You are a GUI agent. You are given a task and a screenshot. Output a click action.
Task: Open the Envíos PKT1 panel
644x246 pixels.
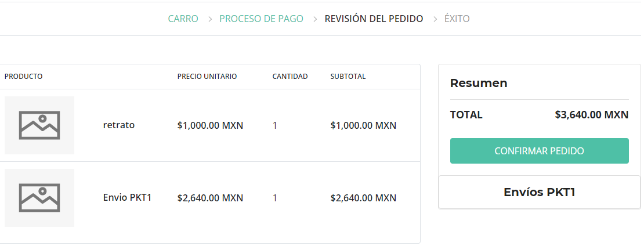[539, 192]
